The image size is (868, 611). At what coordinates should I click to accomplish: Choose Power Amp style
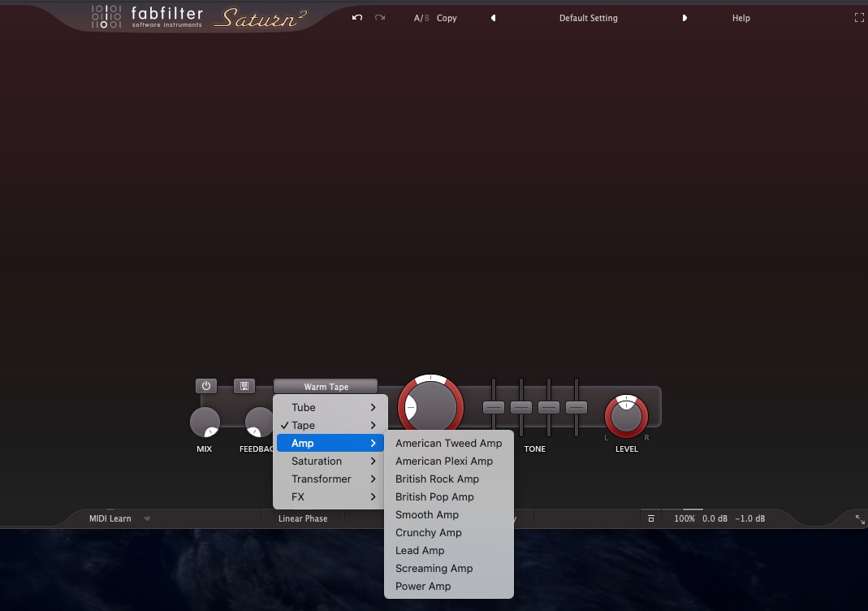[448, 586]
